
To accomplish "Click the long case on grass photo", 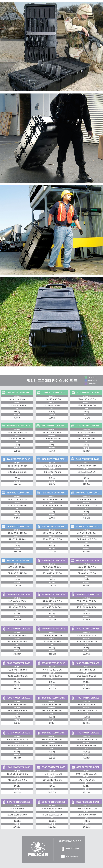I will [51, 322].
